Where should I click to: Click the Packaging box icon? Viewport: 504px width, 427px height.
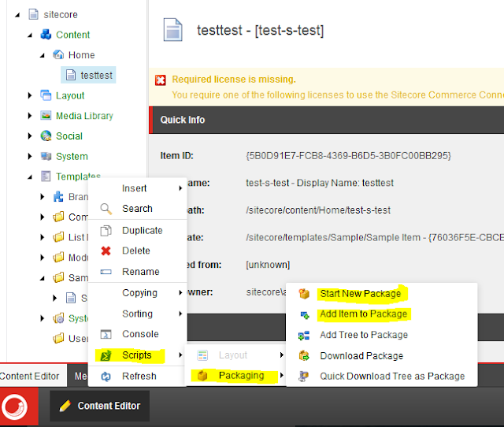click(x=202, y=376)
